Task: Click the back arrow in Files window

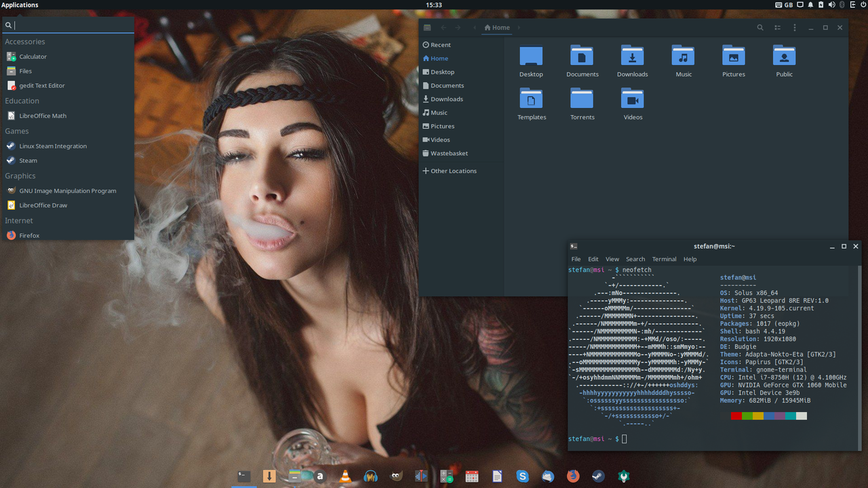Action: click(443, 28)
